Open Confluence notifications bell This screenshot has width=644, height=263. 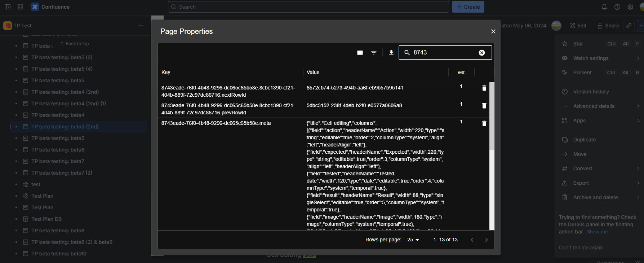click(604, 7)
